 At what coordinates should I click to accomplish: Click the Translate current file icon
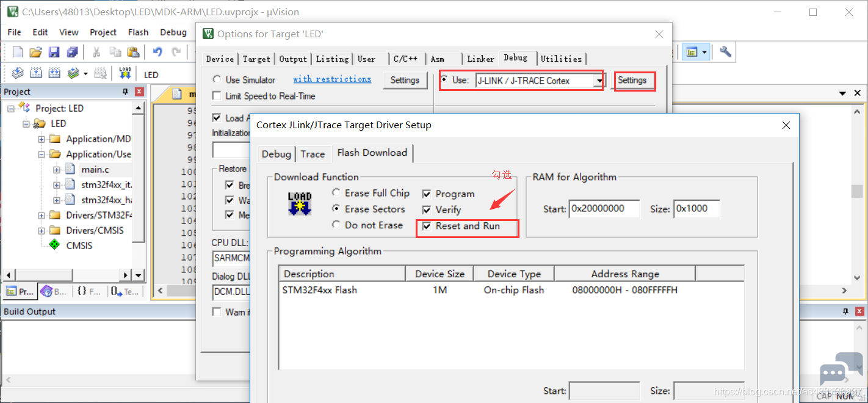18,73
